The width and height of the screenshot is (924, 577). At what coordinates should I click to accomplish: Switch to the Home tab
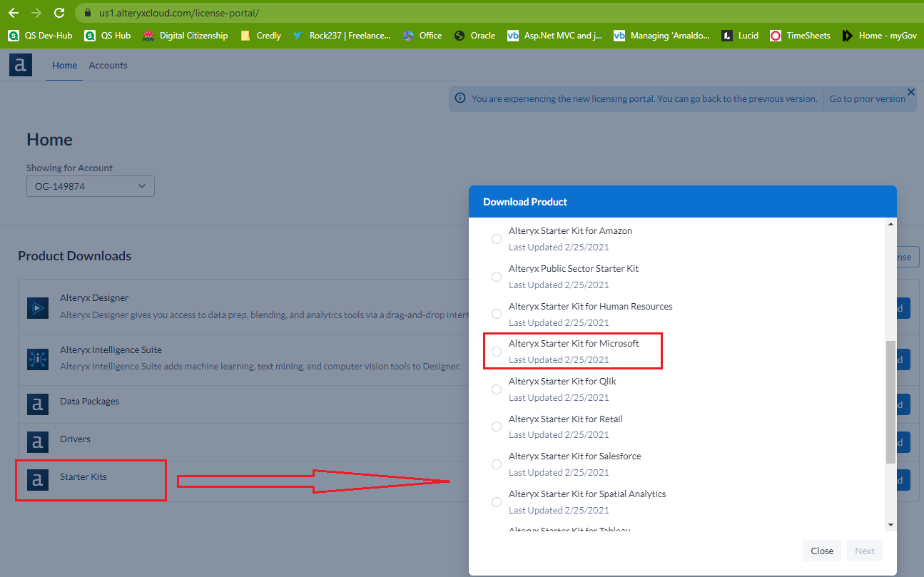64,65
